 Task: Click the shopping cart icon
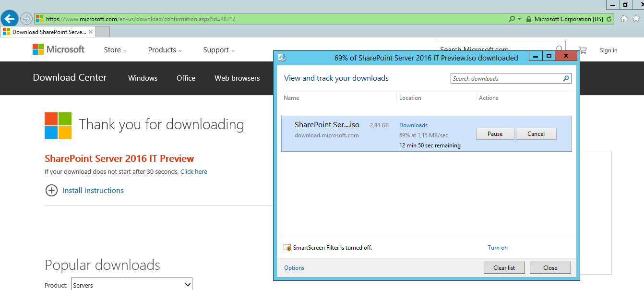pyautogui.click(x=583, y=50)
